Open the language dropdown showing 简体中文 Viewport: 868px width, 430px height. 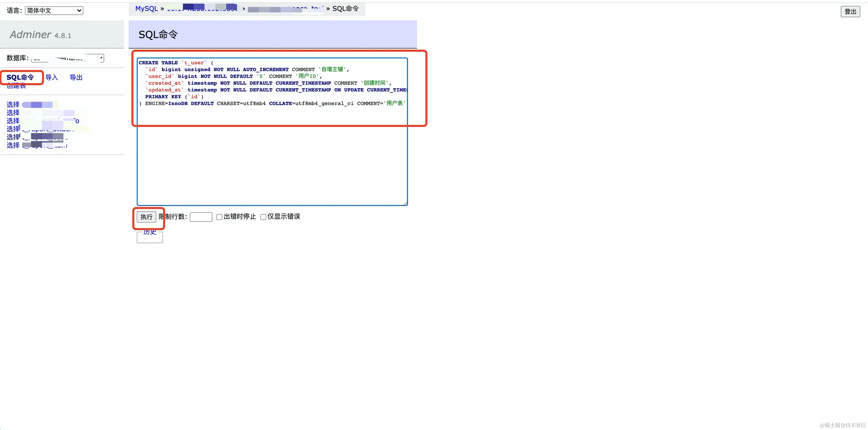coord(54,10)
